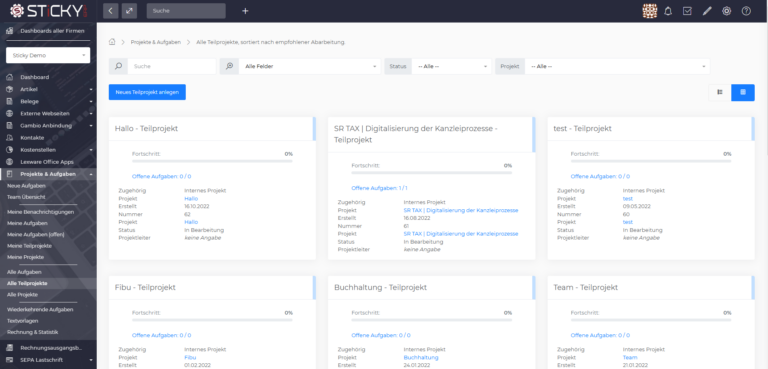Click the home icon in breadcrumb
The height and width of the screenshot is (369, 768).
click(x=112, y=42)
